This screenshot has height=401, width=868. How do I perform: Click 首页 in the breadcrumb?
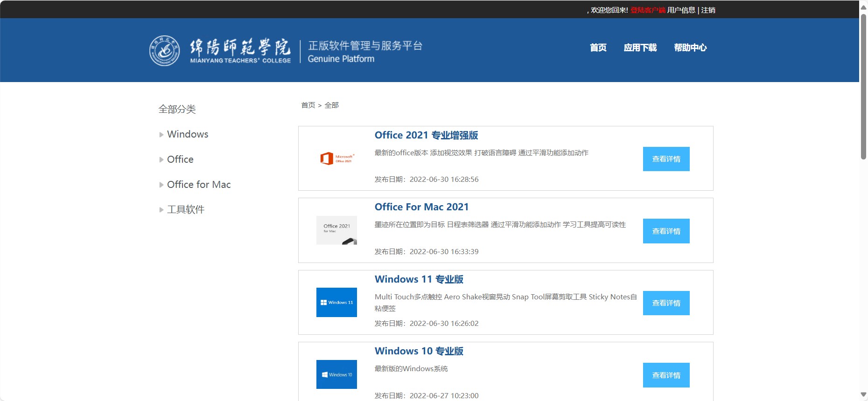tap(308, 105)
